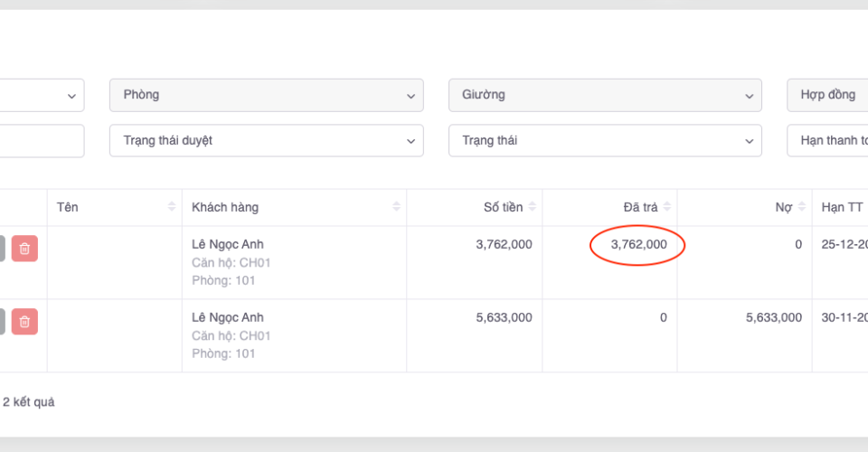Select customer Lê Ngọc Anh in first row

228,244
